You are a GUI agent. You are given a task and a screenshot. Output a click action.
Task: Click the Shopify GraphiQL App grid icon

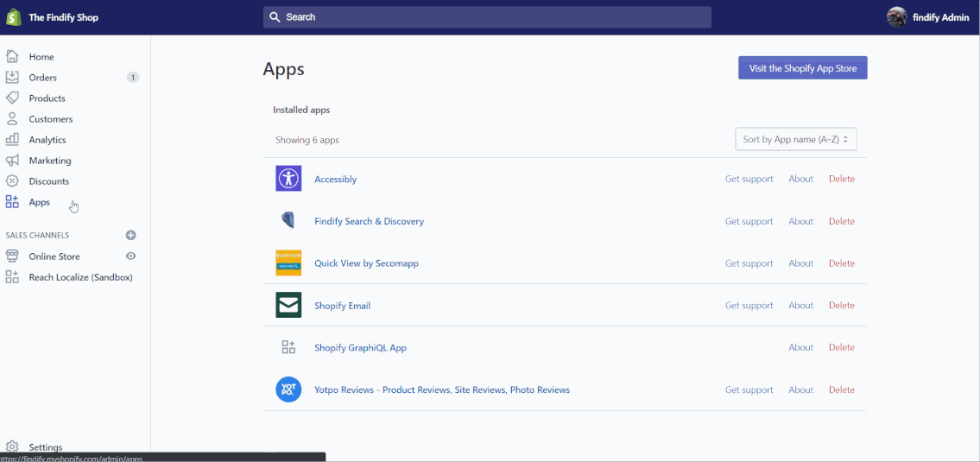tap(288, 347)
